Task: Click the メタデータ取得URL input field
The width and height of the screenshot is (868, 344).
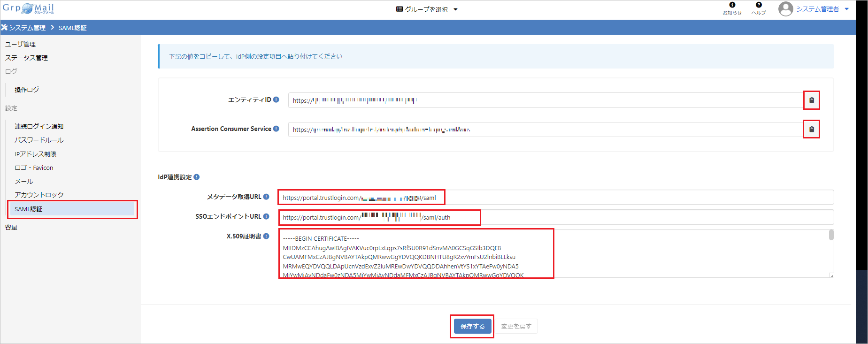Action: pos(555,197)
